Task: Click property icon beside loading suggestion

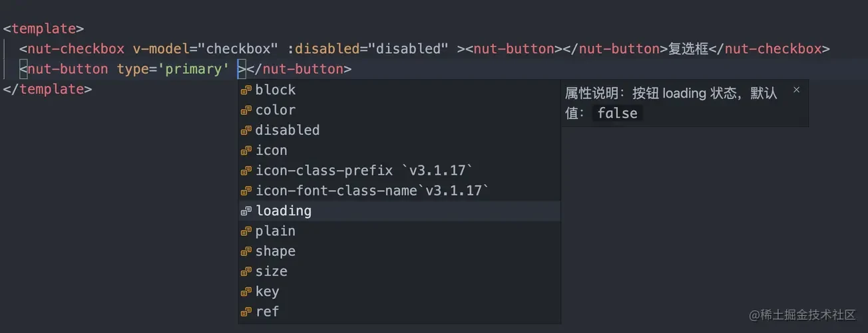Action: [x=246, y=211]
